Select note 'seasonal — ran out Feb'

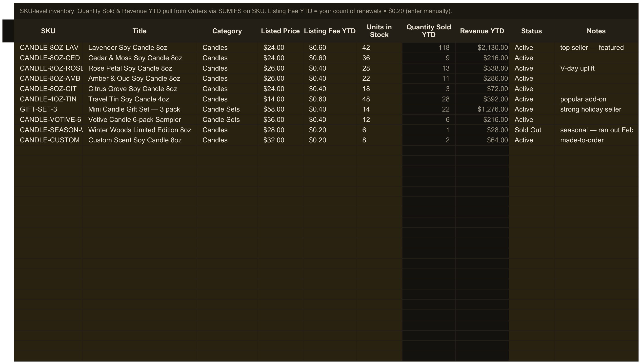596,130
